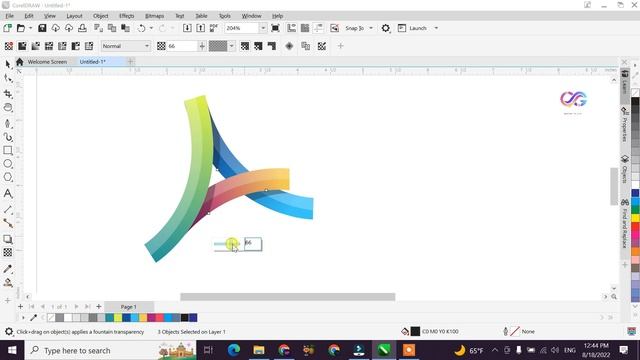This screenshot has width=640, height=360.
Task: Choose the Drop Shadow tool
Action: pos(8,239)
